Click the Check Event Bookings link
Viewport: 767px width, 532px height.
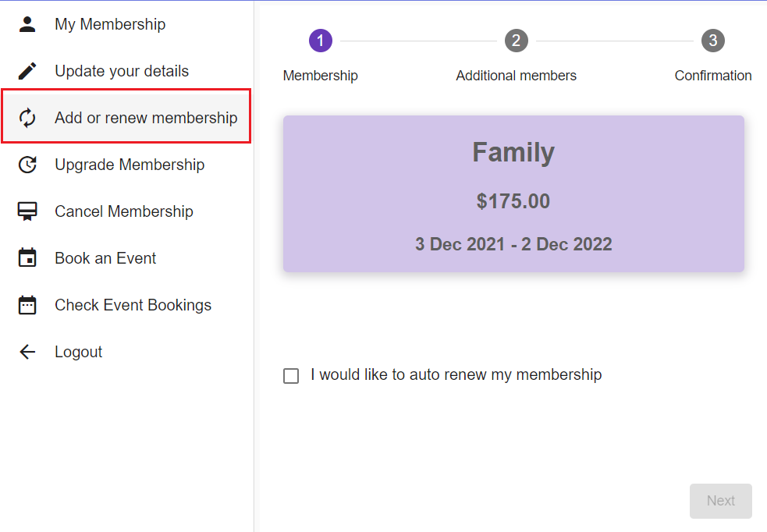133,305
